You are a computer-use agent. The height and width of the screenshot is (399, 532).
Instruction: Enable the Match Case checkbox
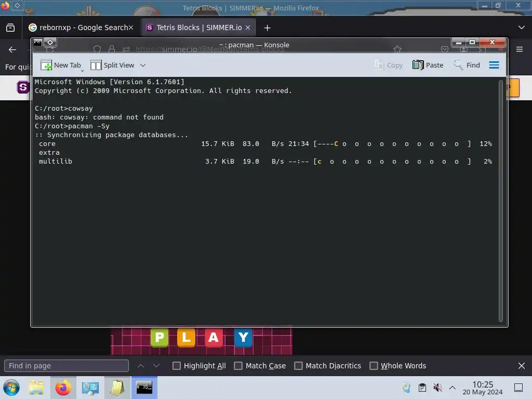click(x=238, y=366)
